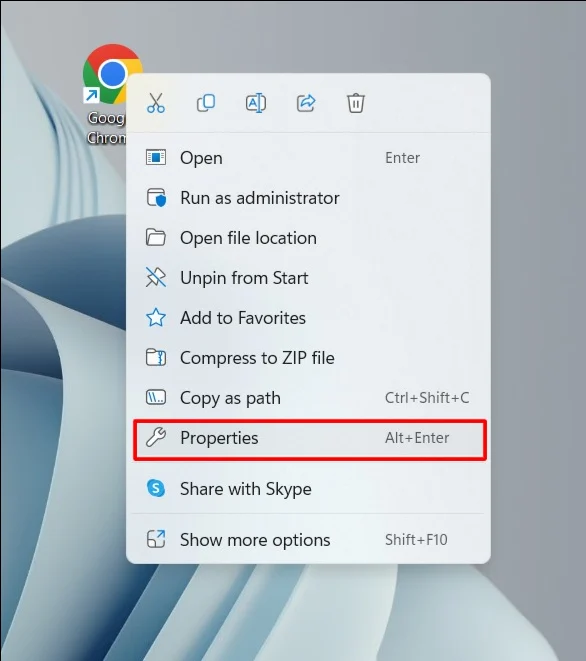Choose Share with Skype
This screenshot has height=661, width=586.
pyautogui.click(x=309, y=489)
